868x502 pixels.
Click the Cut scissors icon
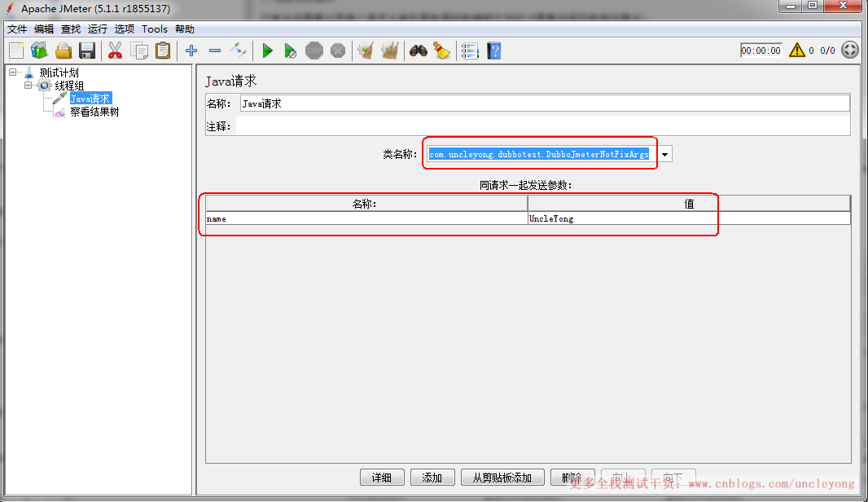115,51
